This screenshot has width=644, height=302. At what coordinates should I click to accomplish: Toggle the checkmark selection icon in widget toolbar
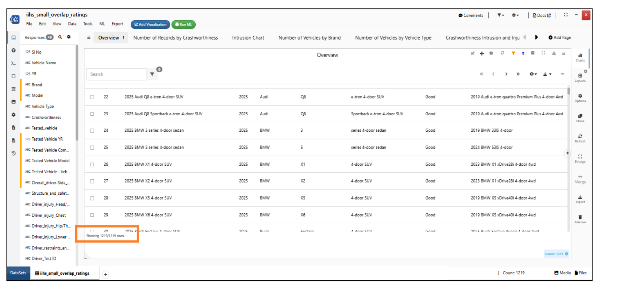533,53
